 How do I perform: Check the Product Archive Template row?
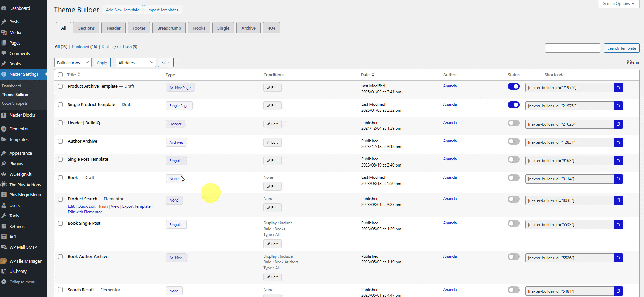[60, 86]
